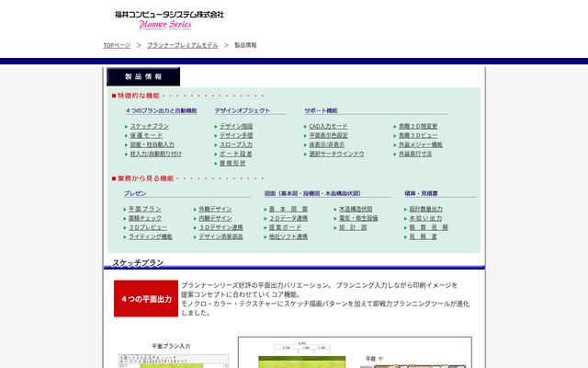Open the 保護モード link

pos(146,135)
